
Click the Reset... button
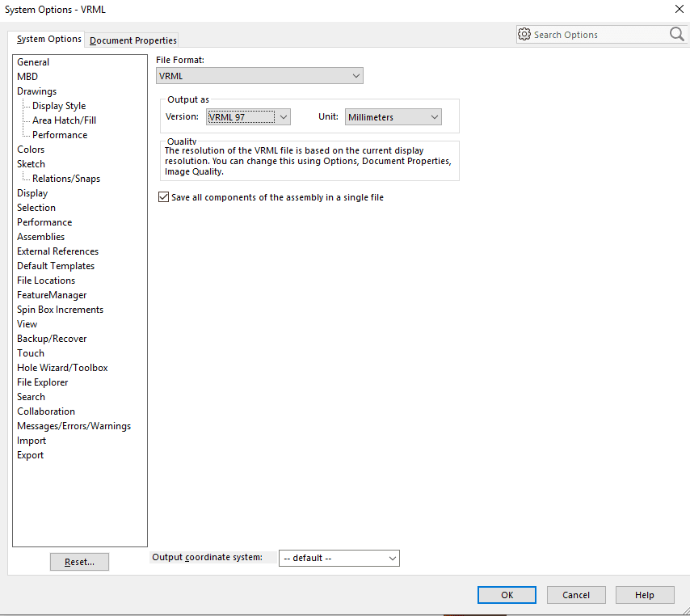[79, 562]
